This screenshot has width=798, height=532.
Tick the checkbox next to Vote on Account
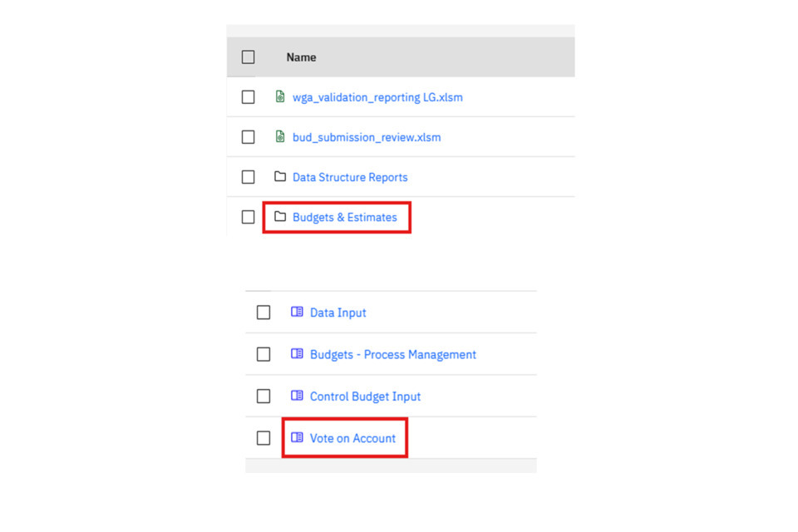coord(264,438)
